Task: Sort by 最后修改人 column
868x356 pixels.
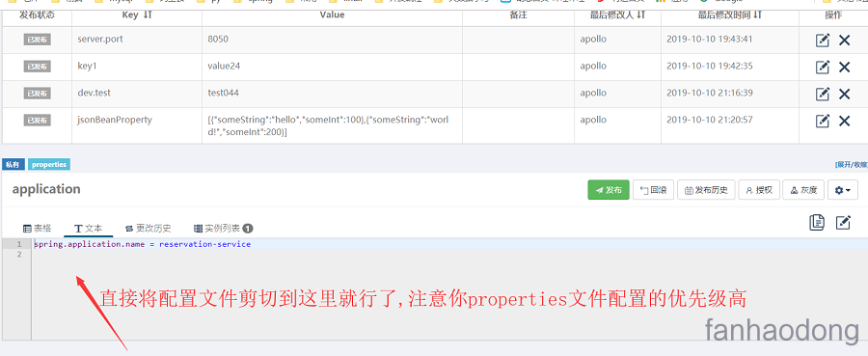Action: coord(617,14)
